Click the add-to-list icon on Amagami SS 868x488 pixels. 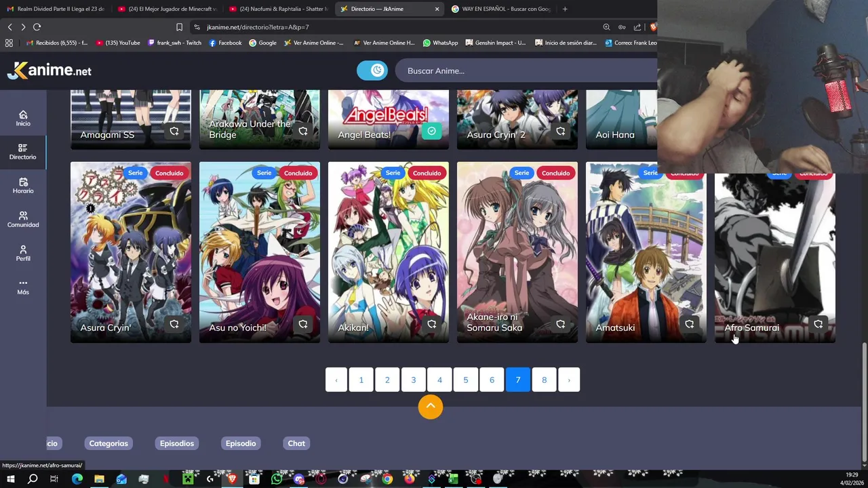click(174, 131)
